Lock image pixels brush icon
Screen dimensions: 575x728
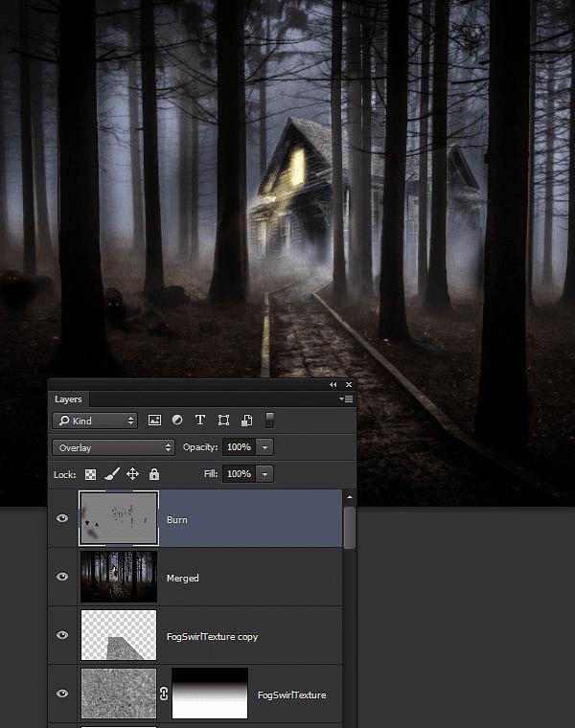tap(112, 474)
